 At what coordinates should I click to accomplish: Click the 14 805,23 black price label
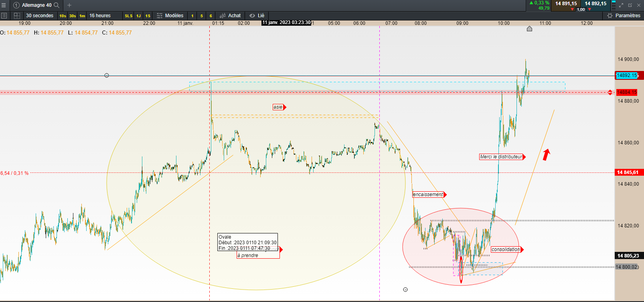coord(629,255)
